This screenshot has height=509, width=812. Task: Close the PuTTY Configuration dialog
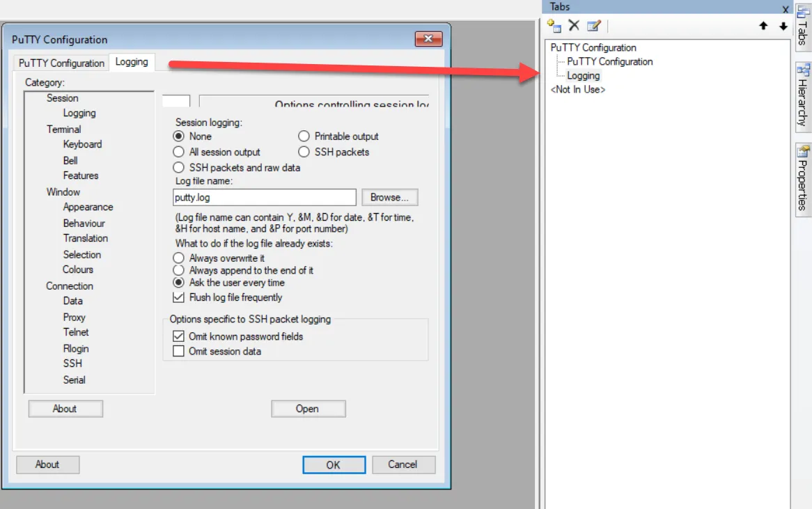click(428, 39)
